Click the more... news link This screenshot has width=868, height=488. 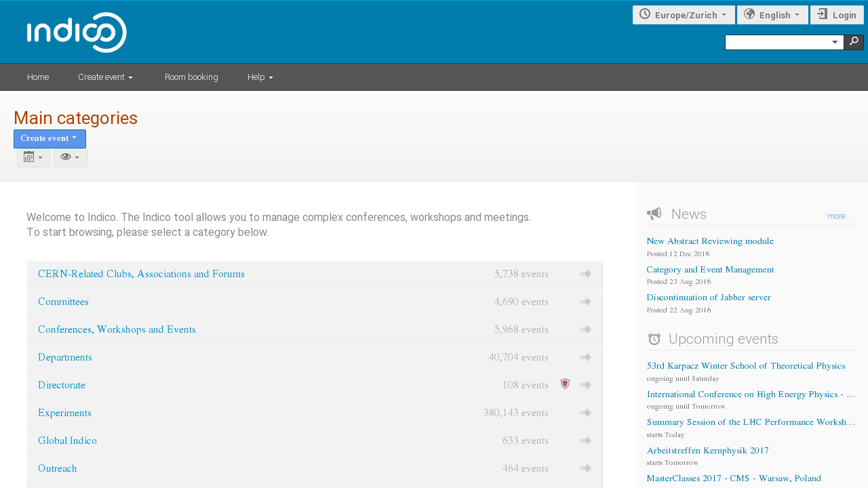click(x=839, y=216)
